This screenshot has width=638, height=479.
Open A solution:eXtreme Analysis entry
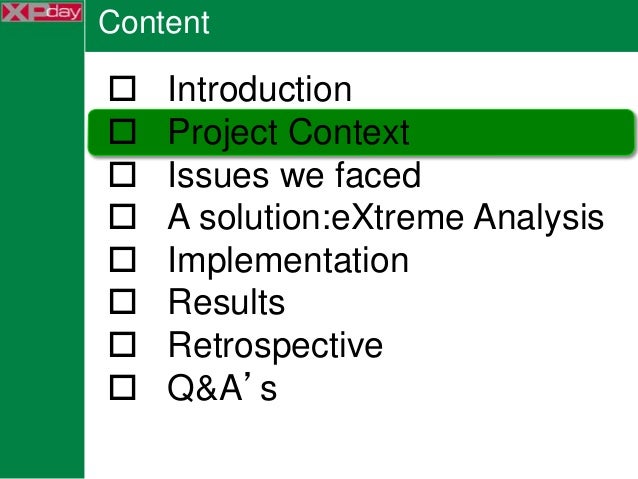[386, 217]
